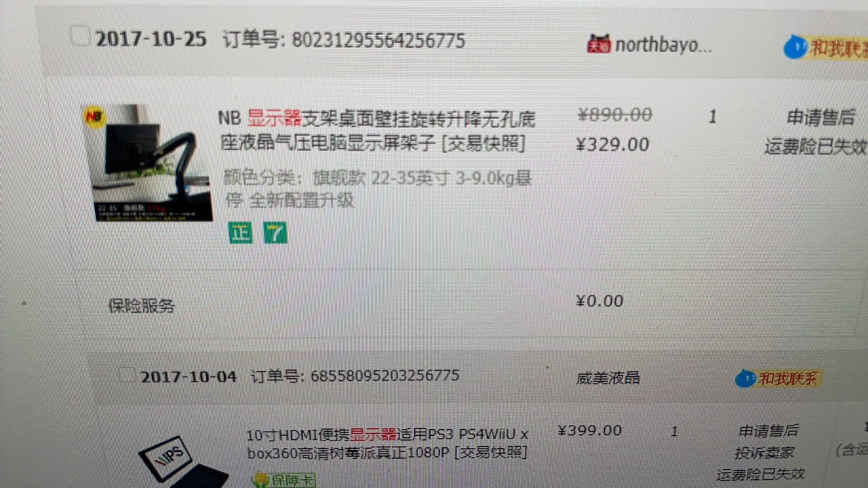Image resolution: width=868 pixels, height=488 pixels.
Task: Open the NB monitor arm product thumbnail
Action: (146, 163)
